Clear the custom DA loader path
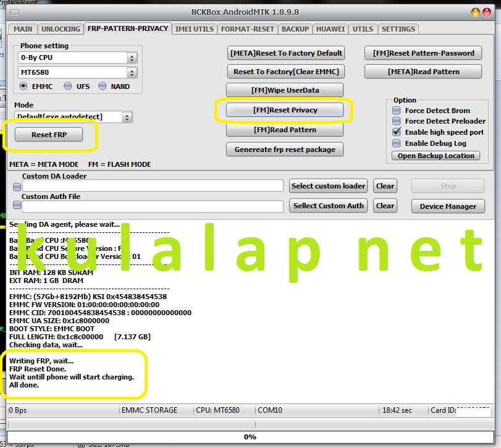The height and width of the screenshot is (448, 501). point(385,186)
